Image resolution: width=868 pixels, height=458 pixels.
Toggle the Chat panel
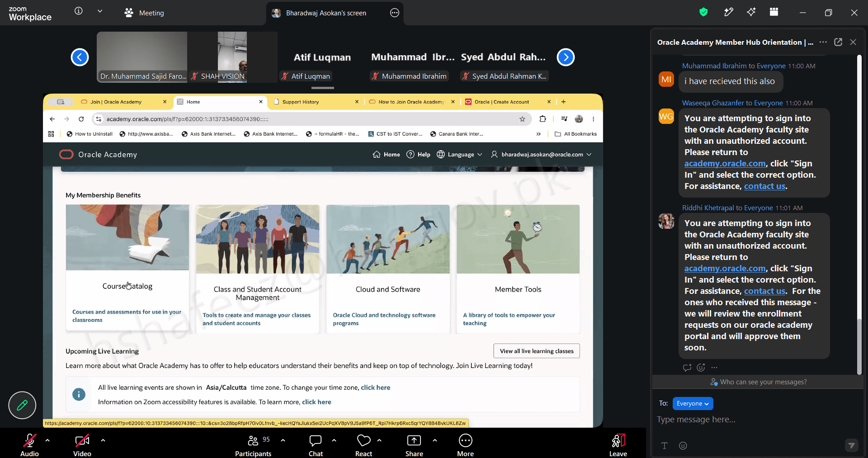coord(316,444)
